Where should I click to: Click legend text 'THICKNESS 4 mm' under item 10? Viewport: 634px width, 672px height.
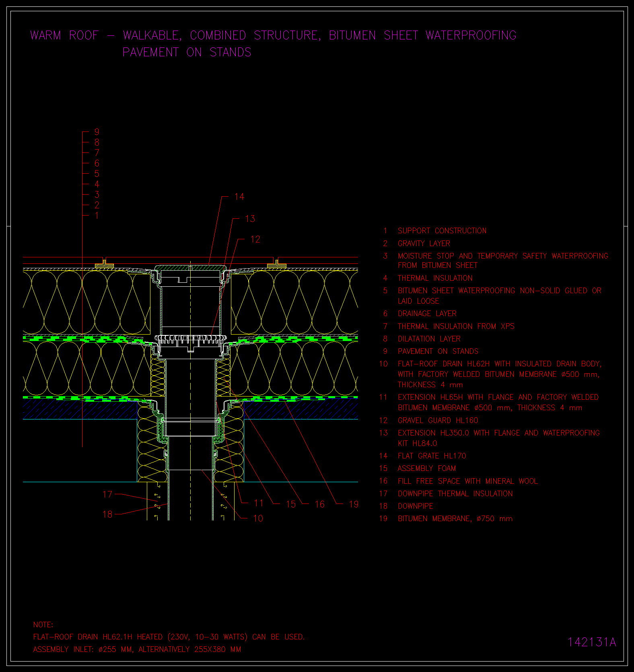430,385
